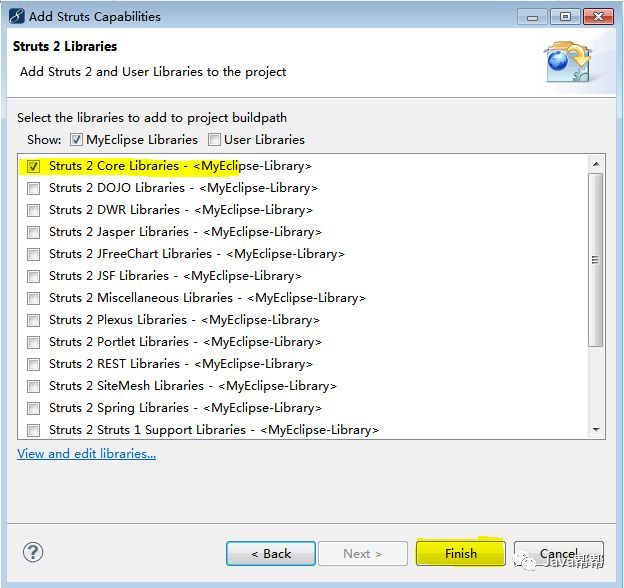The width and height of the screenshot is (624, 588).
Task: Click the Struts title bar icon
Action: click(x=16, y=16)
